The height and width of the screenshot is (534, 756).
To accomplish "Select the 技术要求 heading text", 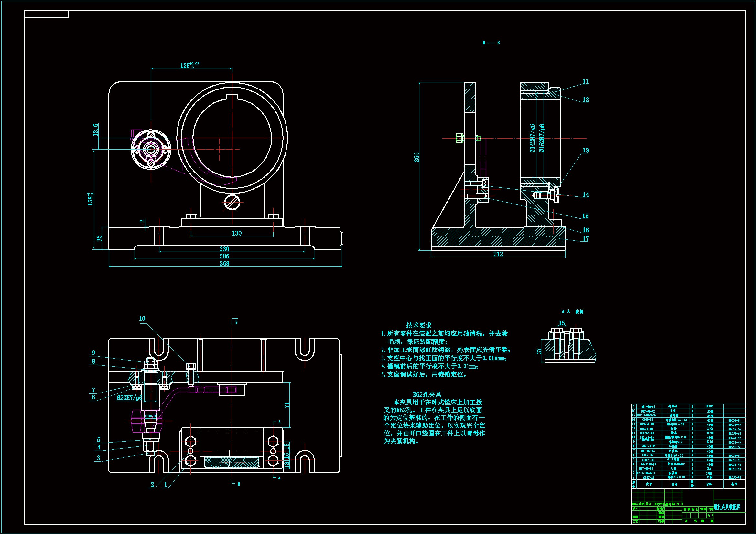I will [x=418, y=325].
